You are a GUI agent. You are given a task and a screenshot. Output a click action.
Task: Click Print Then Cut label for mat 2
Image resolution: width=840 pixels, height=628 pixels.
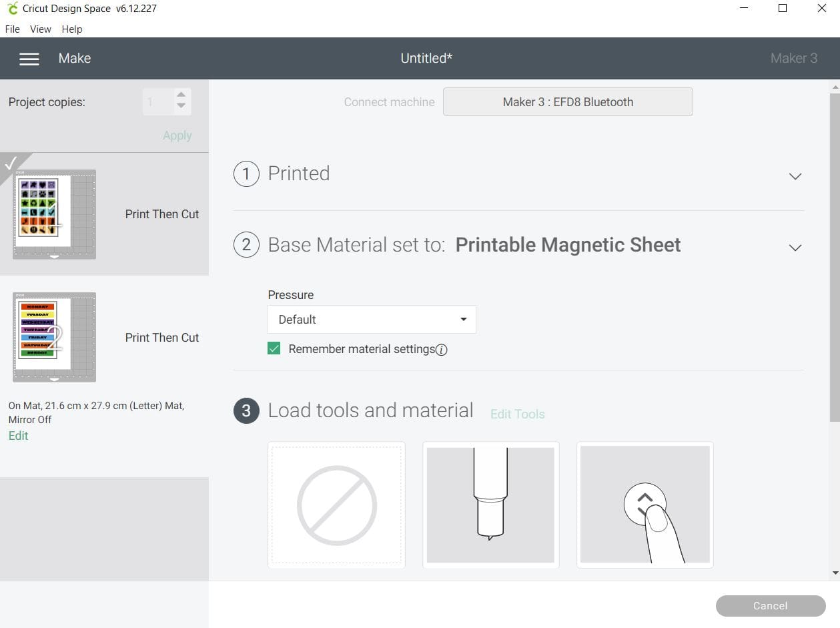tap(162, 338)
